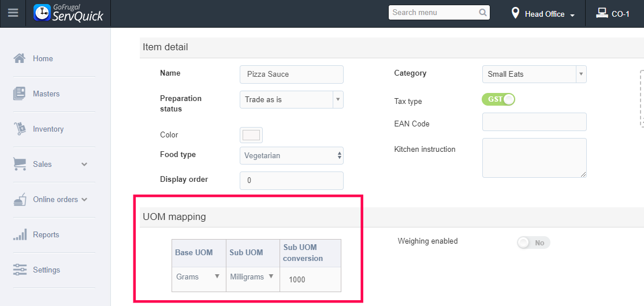Click the Reports bar chart icon

click(x=20, y=234)
